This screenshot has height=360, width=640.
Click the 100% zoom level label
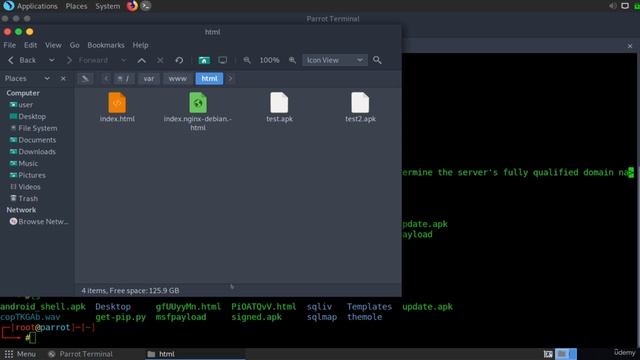point(269,60)
